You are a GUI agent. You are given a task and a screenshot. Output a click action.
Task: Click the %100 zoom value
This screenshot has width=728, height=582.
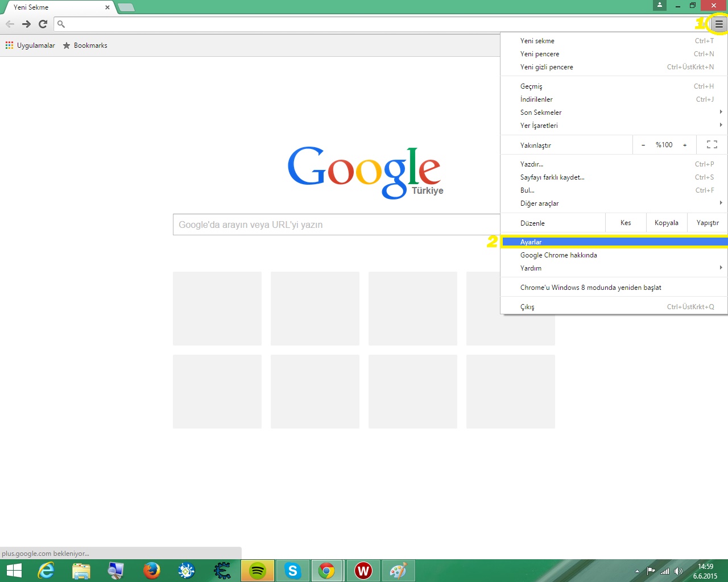tap(664, 145)
